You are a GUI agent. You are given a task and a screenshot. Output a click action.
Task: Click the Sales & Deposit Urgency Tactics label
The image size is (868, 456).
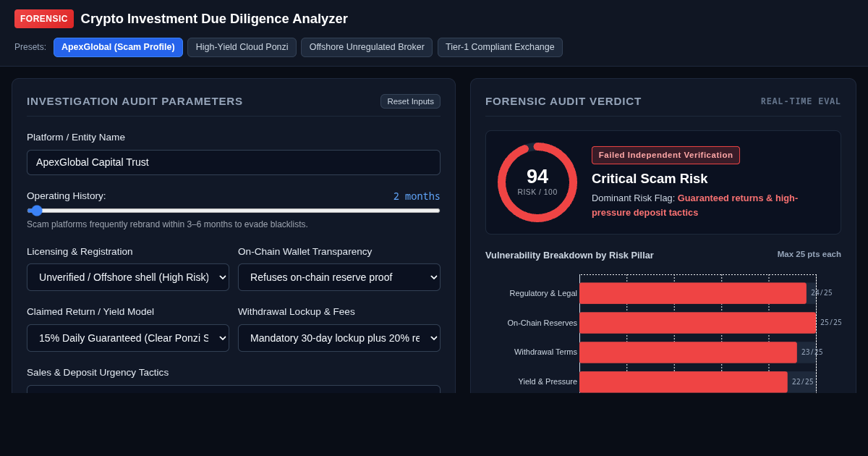98,372
